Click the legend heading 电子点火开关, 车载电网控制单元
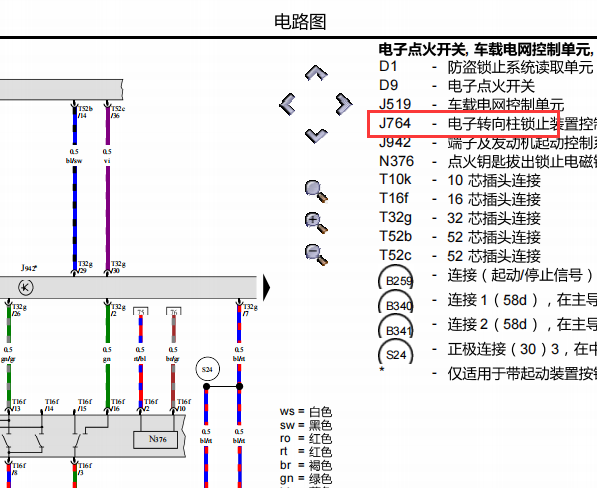597x488 pixels. tap(486, 49)
